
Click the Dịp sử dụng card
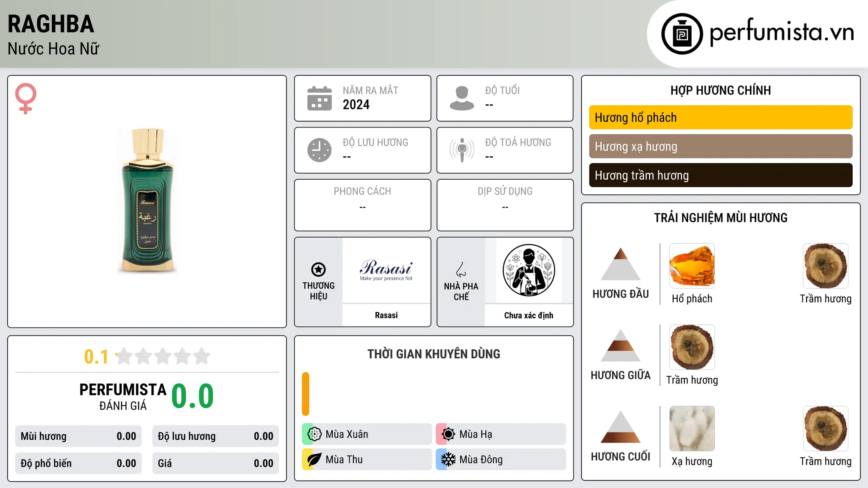(x=505, y=205)
